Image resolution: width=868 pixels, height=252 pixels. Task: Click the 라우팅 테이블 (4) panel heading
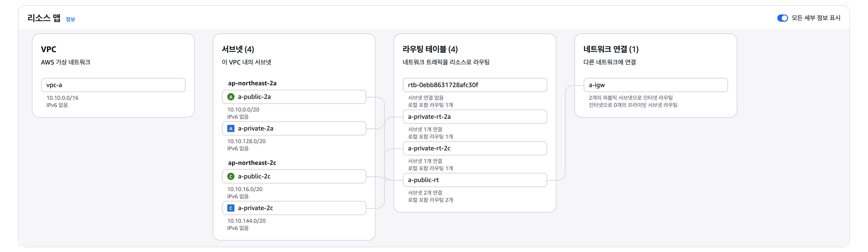(x=430, y=49)
